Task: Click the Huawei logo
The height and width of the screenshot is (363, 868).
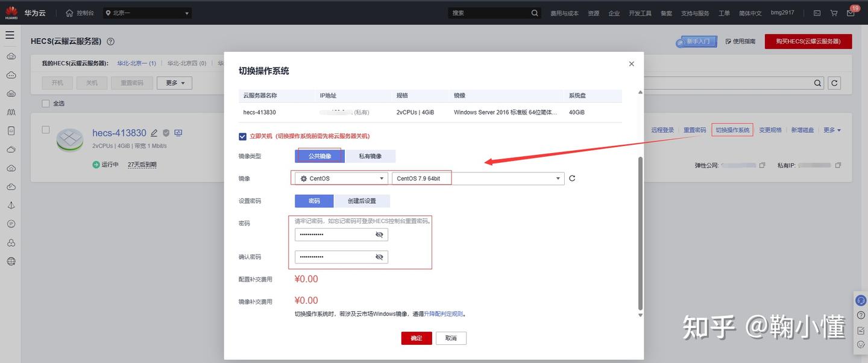Action: point(11,12)
